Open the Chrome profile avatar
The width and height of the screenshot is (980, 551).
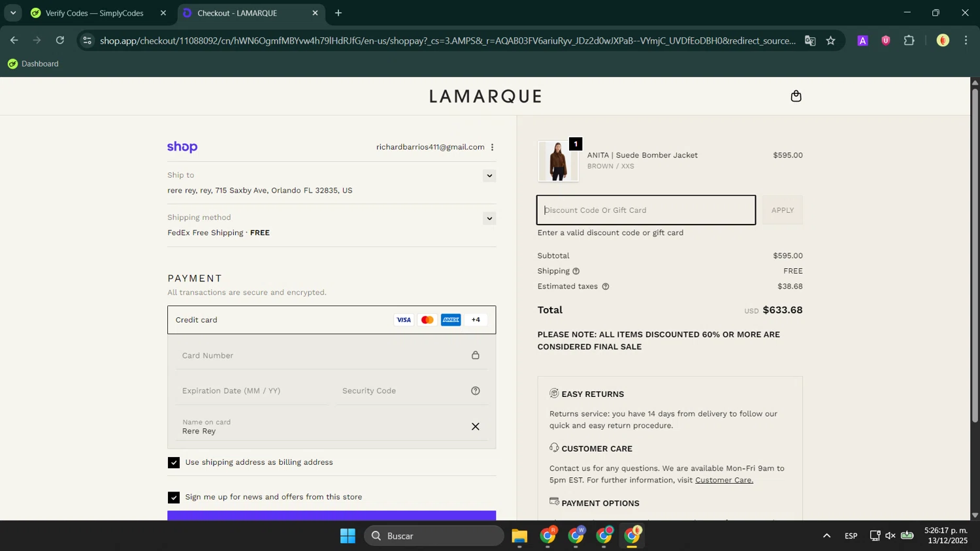tap(942, 40)
